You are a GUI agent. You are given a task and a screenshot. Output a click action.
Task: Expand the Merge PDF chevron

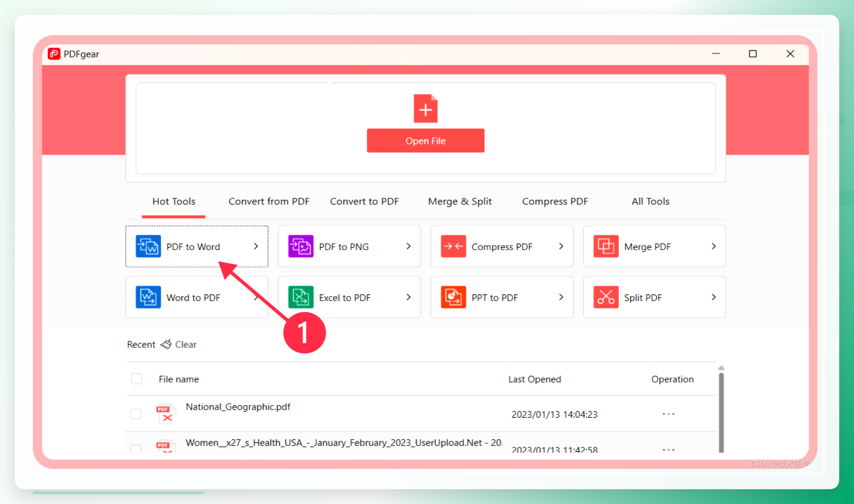click(x=714, y=246)
